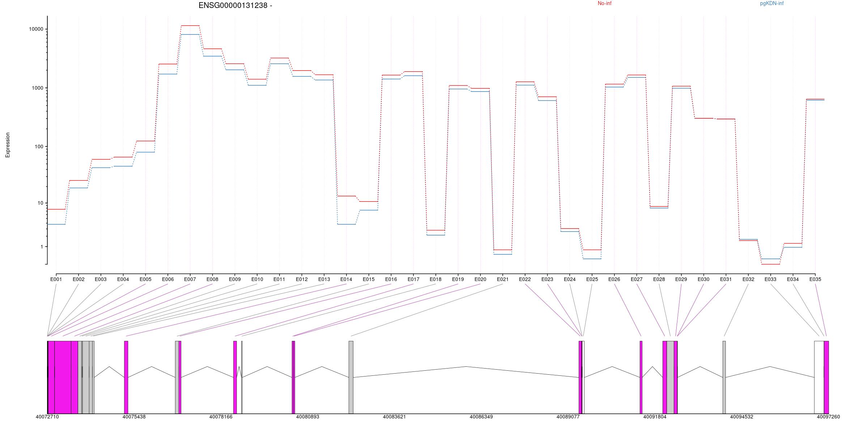868x434 pixels.
Task: Click the 10 y-axis tick label
Action: pos(40,203)
